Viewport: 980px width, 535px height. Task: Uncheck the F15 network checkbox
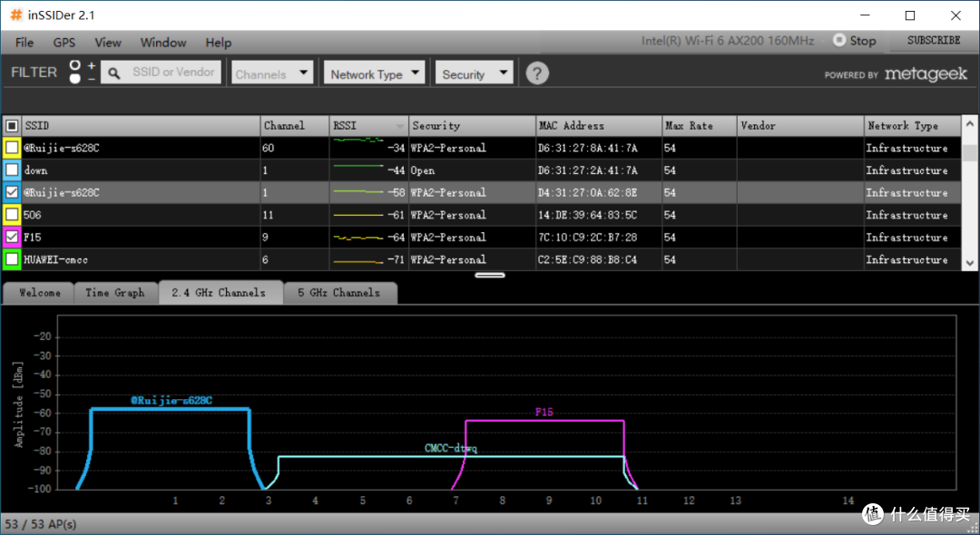click(x=12, y=238)
